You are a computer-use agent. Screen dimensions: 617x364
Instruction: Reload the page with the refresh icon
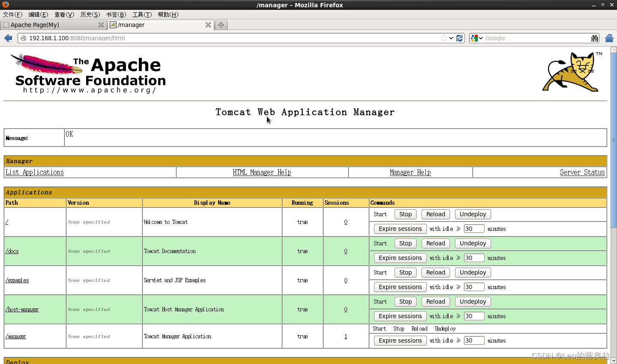pos(459,38)
